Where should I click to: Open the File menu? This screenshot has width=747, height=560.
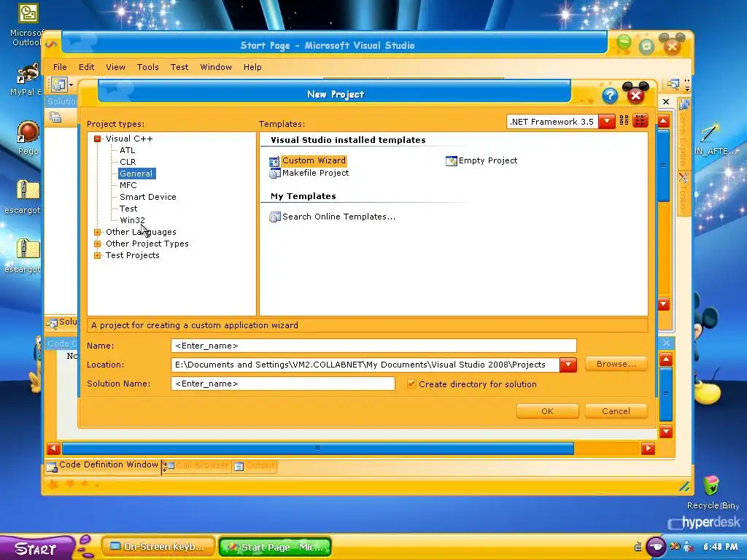pos(60,67)
